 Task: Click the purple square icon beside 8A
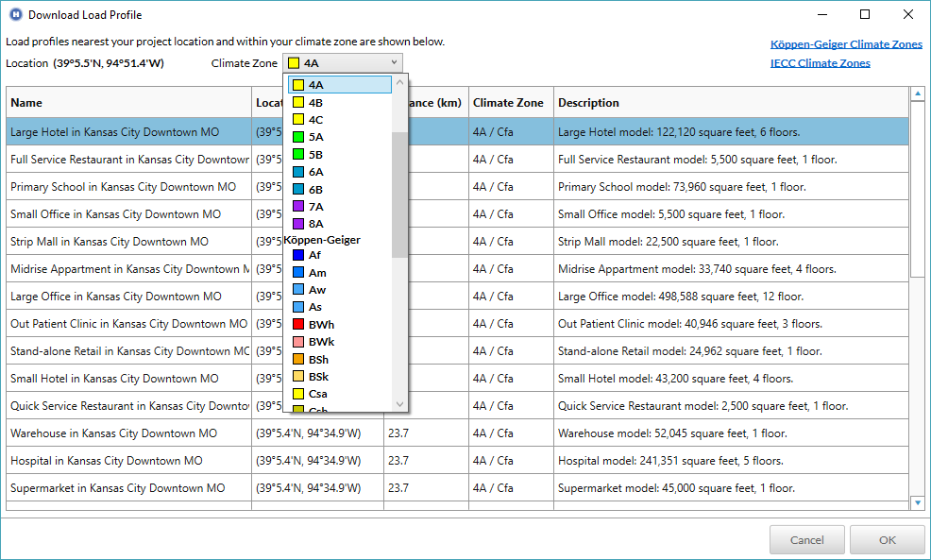(x=297, y=223)
